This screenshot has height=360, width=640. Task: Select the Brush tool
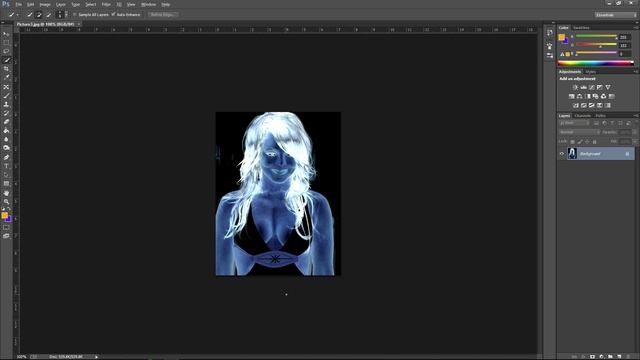pyautogui.click(x=6, y=96)
